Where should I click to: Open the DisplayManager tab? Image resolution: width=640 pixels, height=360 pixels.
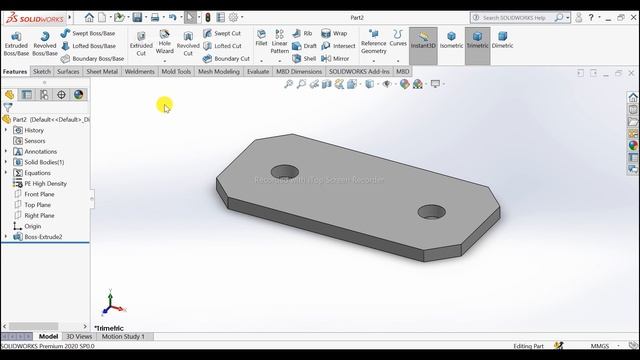click(x=78, y=95)
